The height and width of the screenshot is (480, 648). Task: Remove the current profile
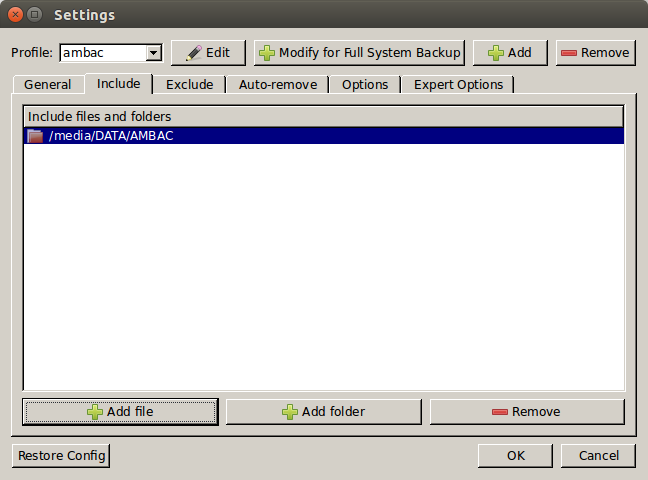[x=596, y=53]
